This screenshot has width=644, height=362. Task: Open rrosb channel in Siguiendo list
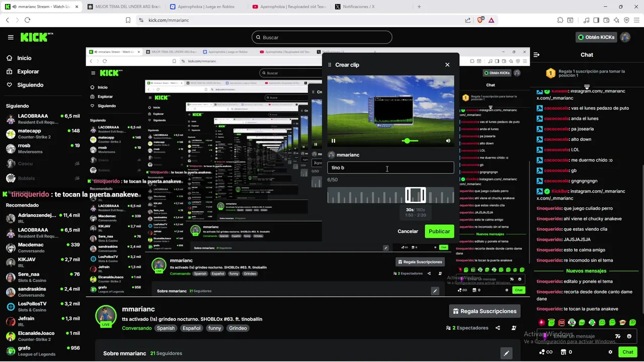43,148
